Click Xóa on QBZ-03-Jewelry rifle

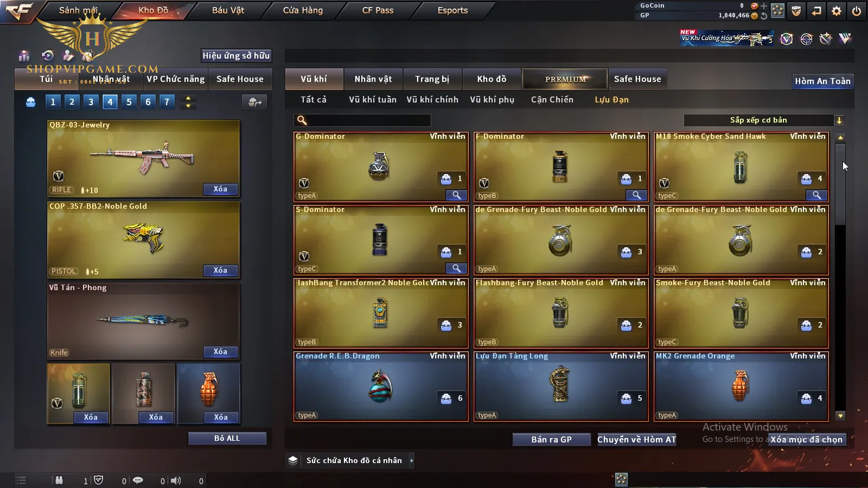click(220, 189)
